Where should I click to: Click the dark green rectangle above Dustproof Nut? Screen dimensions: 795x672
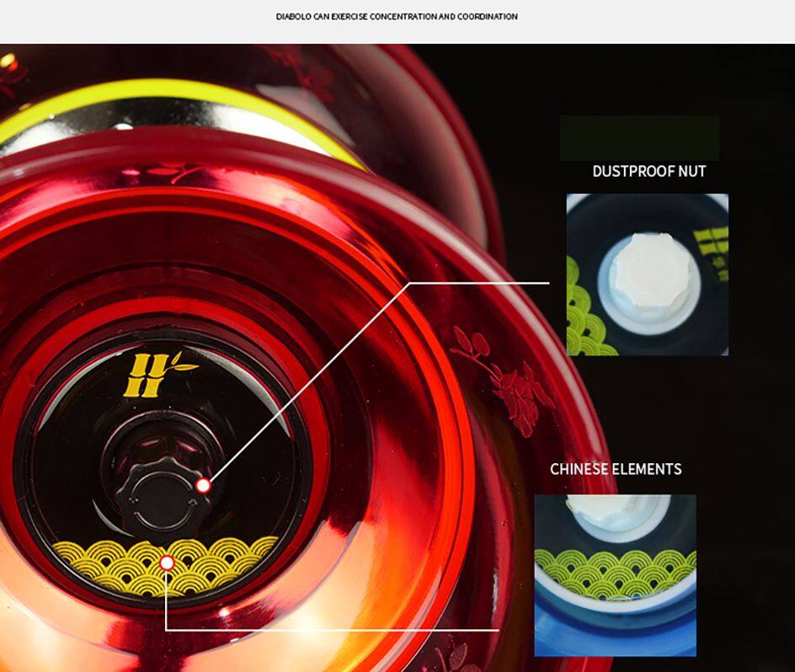(x=639, y=138)
